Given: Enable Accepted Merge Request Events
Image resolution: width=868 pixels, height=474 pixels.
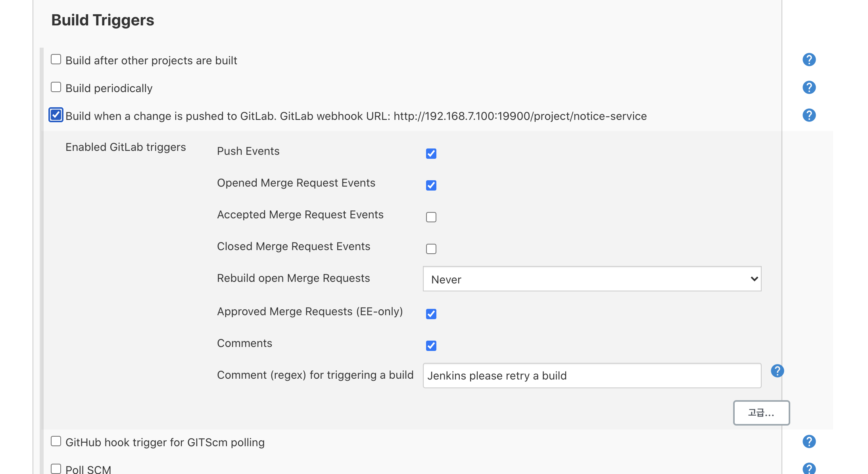Looking at the screenshot, I should click(431, 217).
